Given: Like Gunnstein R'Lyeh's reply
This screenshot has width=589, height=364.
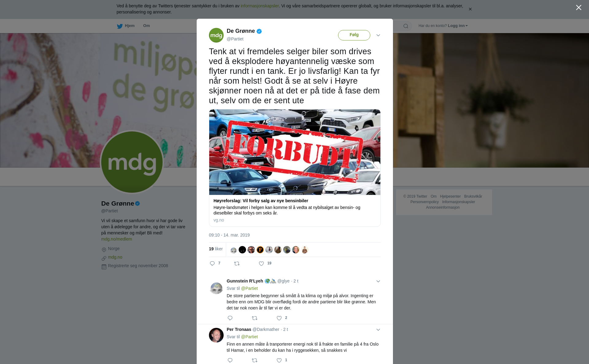Looking at the screenshot, I should tap(279, 318).
